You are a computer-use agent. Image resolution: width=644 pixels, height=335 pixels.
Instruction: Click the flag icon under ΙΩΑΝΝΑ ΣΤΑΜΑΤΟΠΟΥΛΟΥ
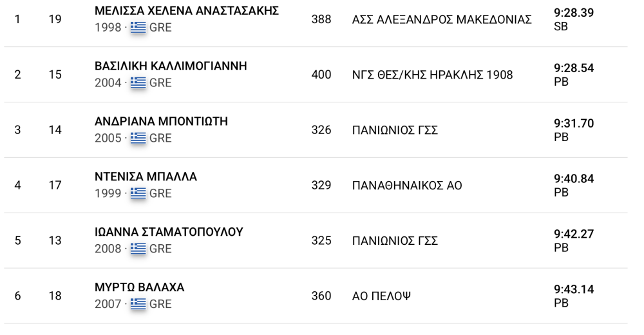point(138,248)
